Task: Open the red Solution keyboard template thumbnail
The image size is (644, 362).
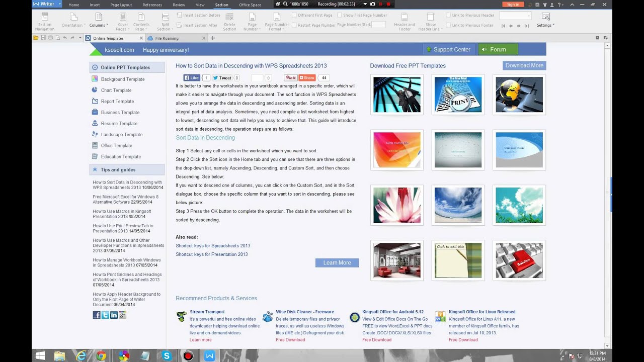Action: click(x=519, y=260)
